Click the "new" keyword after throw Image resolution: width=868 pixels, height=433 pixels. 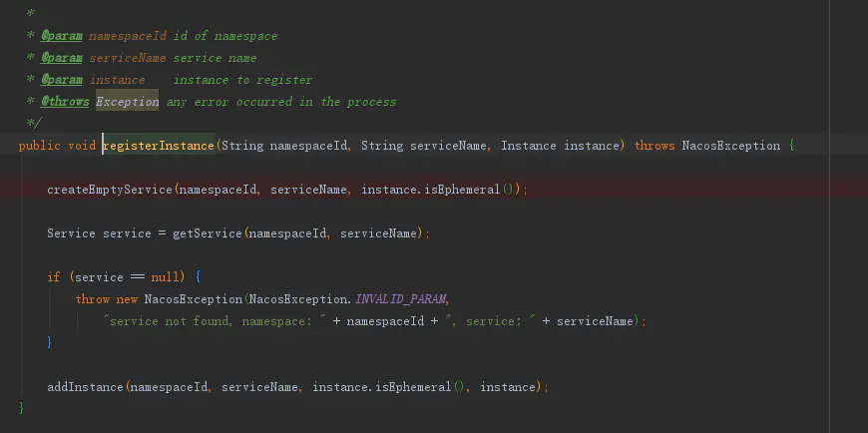[x=127, y=299]
